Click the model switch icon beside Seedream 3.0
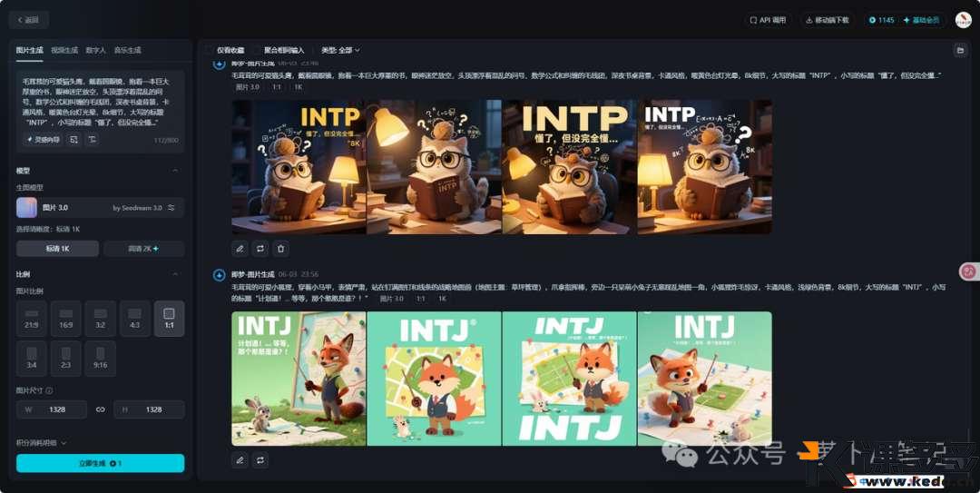The image size is (980, 493). pos(171,208)
